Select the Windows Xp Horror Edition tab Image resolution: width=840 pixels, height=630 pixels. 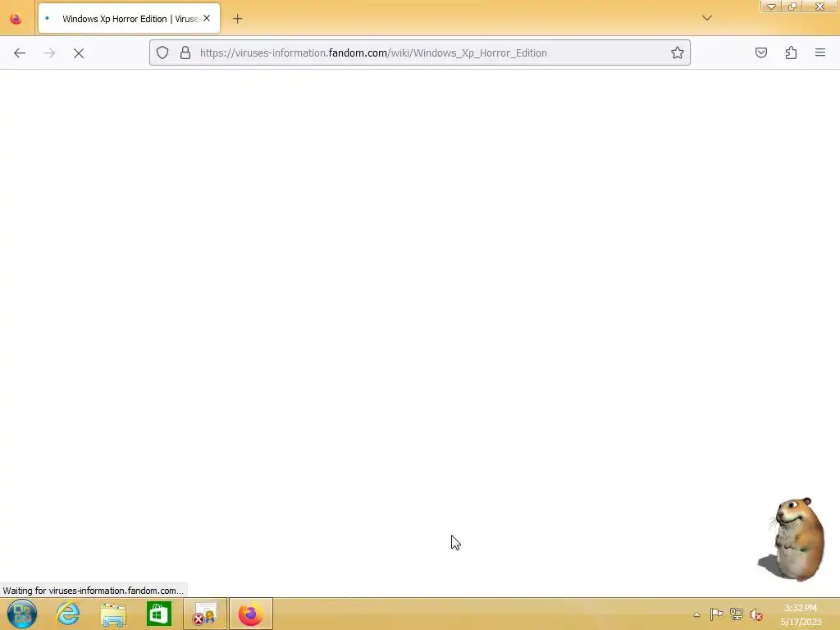[129, 19]
